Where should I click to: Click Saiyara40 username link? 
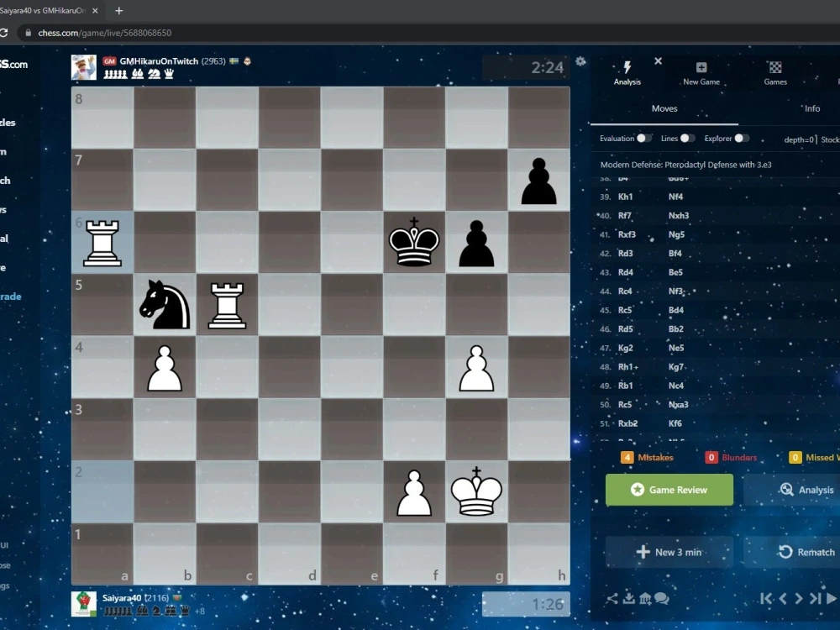(x=122, y=598)
